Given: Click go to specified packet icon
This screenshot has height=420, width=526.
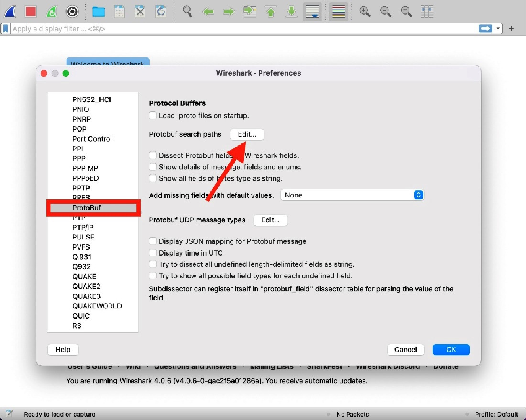Looking at the screenshot, I should coord(250,11).
